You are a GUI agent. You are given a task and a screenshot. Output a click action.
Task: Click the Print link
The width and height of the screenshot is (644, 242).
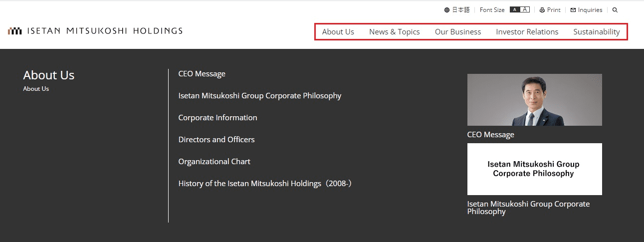coord(554,10)
